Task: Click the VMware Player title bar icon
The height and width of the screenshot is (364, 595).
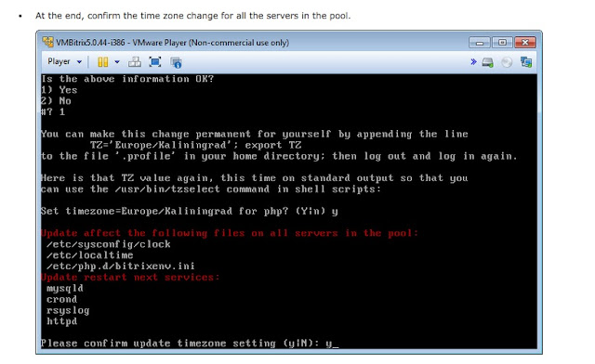Action: [x=47, y=42]
